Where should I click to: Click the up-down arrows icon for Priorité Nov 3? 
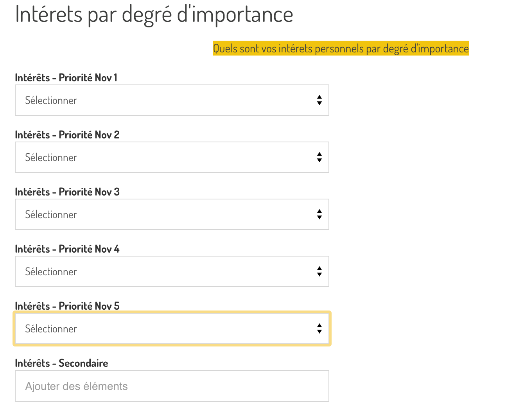(319, 214)
